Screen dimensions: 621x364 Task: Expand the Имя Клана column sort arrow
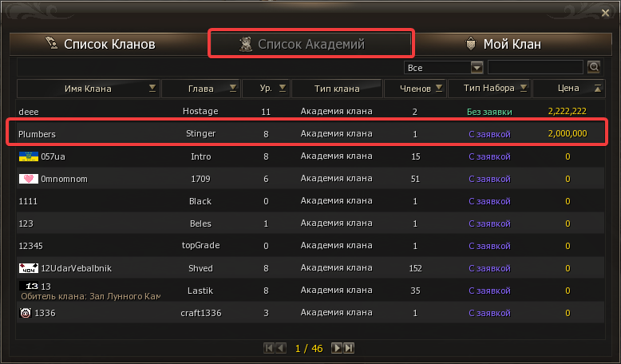(152, 88)
